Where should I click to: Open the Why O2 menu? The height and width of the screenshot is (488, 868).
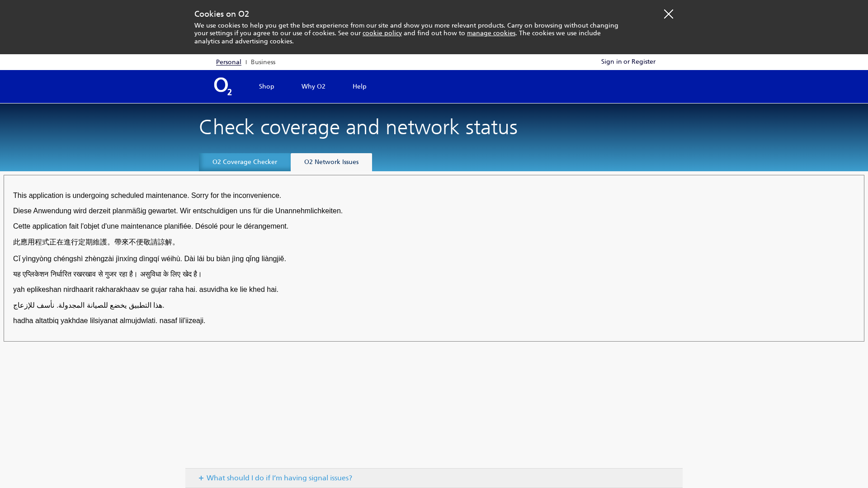[313, 86]
